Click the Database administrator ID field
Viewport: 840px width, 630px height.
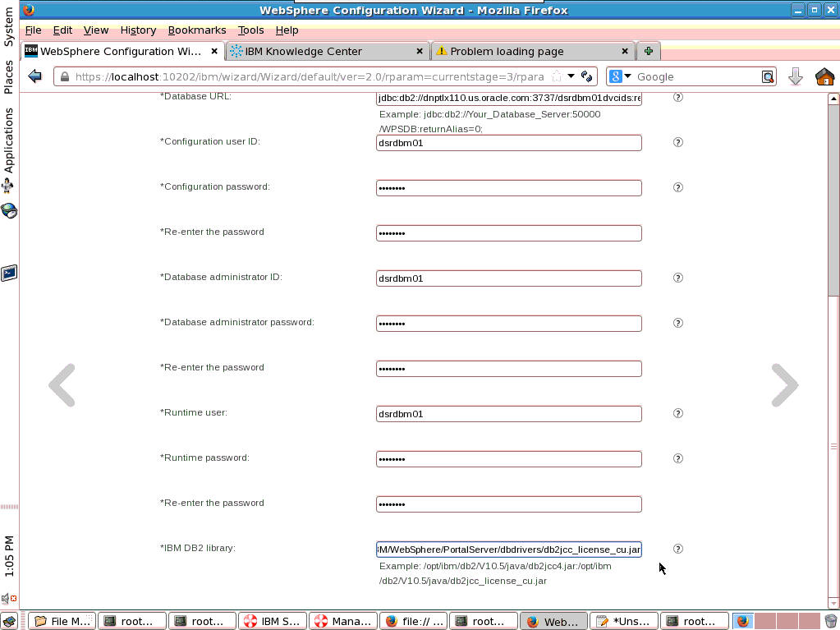[509, 278]
